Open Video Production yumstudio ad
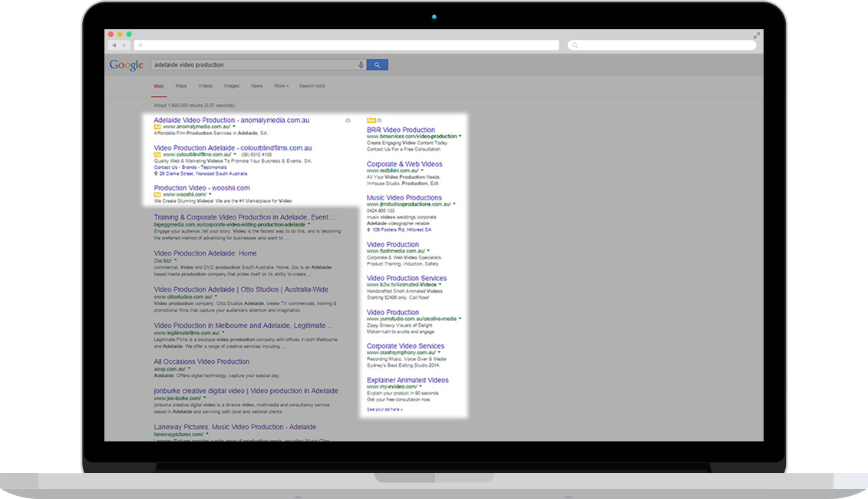This screenshot has width=868, height=499. (392, 312)
